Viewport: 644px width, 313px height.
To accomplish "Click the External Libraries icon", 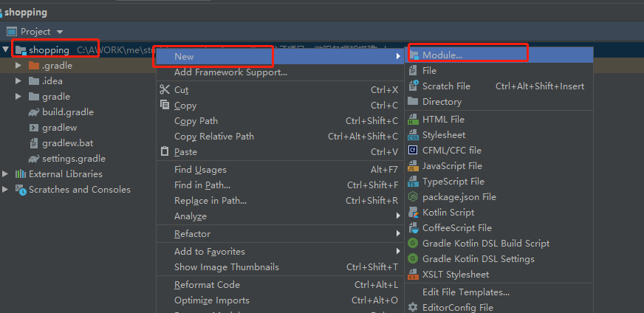I will click(x=21, y=174).
